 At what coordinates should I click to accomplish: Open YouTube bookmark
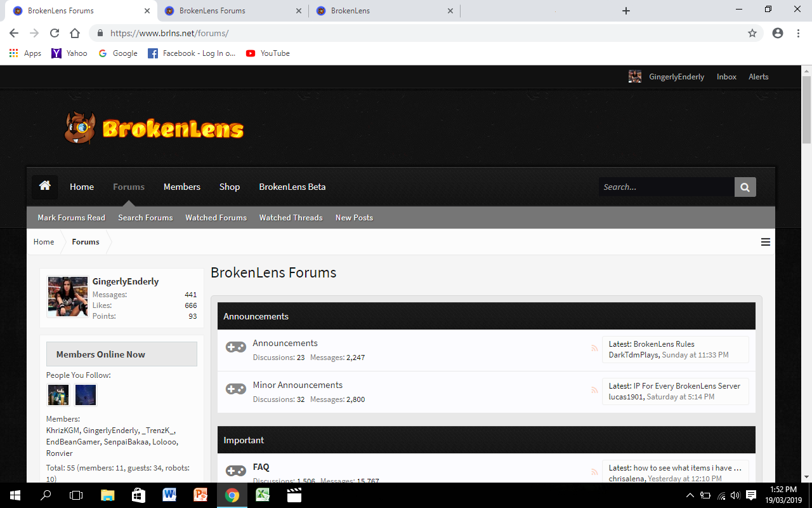(268, 53)
